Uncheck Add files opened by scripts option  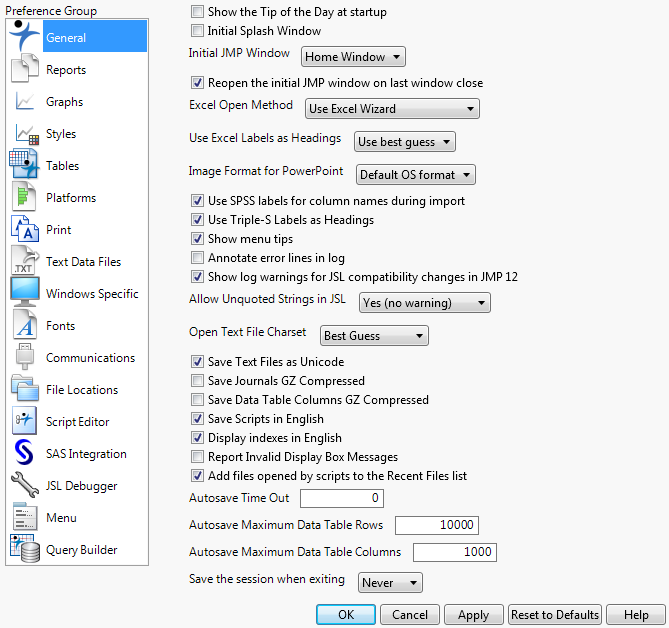point(197,476)
